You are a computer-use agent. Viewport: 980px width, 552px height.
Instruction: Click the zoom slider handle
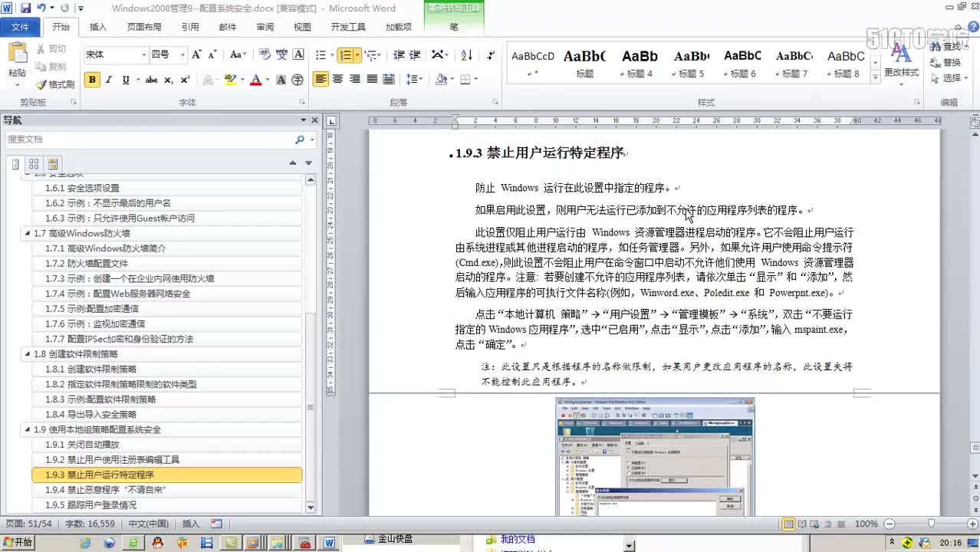click(931, 524)
